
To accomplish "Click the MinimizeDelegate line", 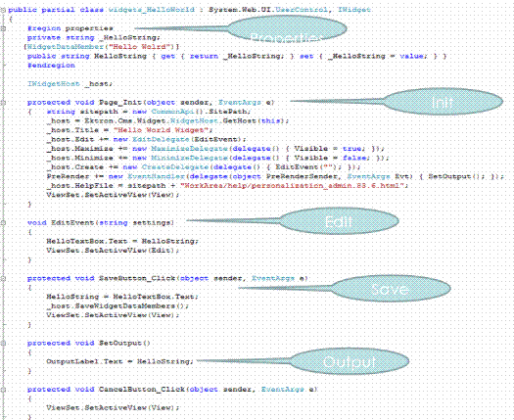I will [217, 158].
